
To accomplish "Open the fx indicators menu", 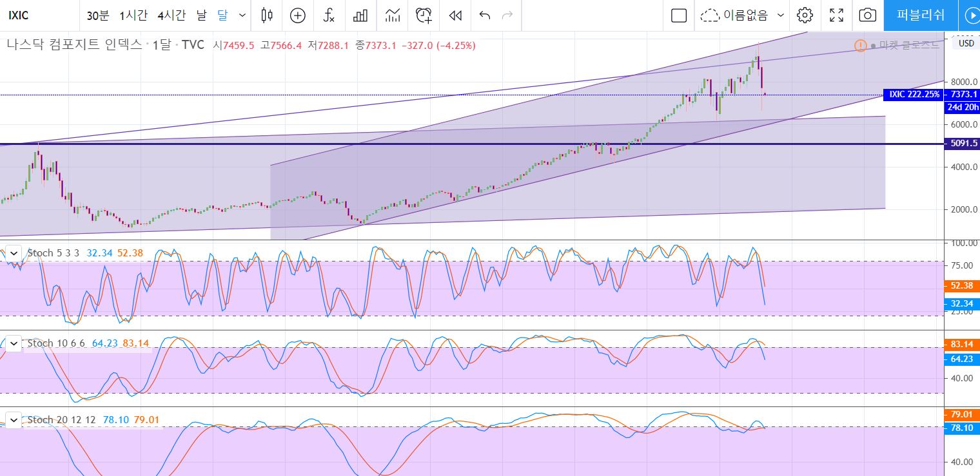I will pyautogui.click(x=329, y=15).
